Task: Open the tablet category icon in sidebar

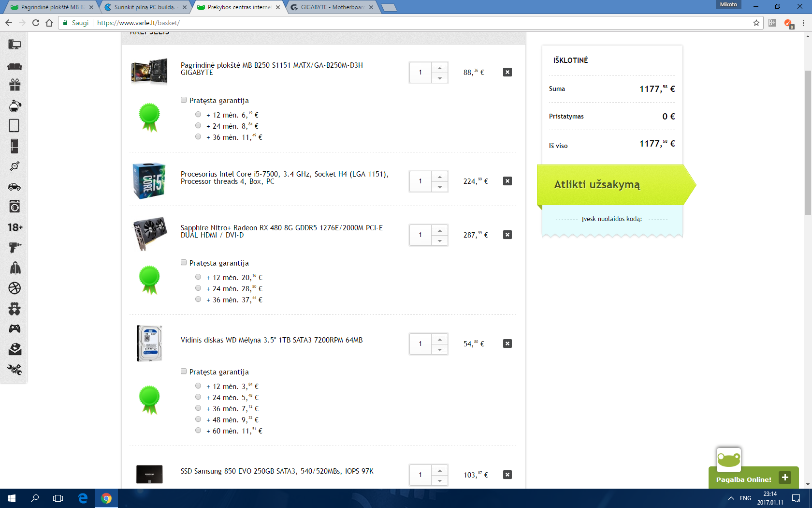Action: 14,126
